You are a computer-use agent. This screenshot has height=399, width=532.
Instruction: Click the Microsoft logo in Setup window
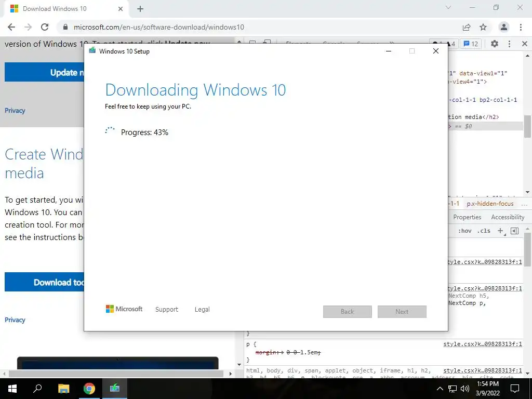pyautogui.click(x=124, y=309)
